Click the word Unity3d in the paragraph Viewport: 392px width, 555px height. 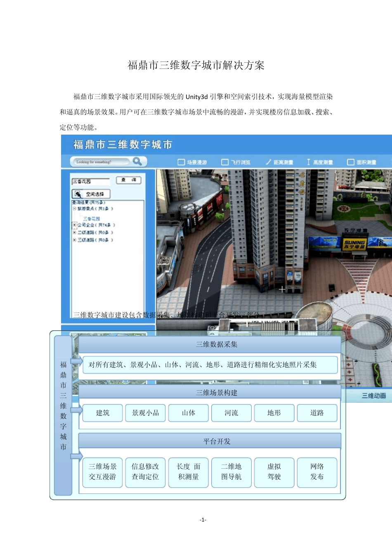[196, 97]
